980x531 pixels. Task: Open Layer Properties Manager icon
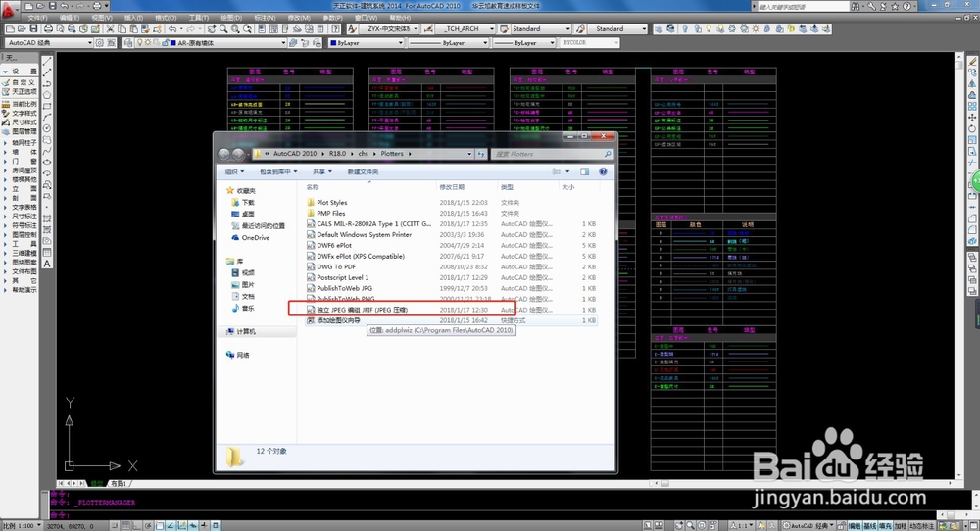pos(128,43)
